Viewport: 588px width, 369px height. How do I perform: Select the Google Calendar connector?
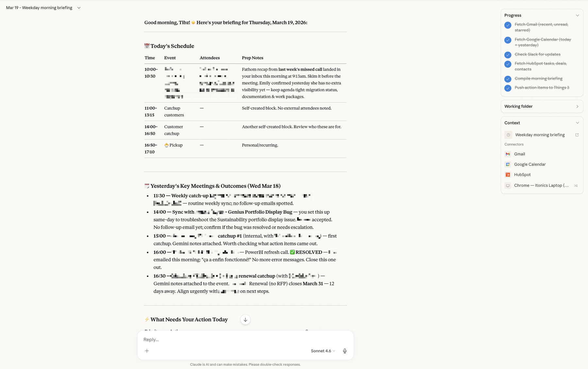click(x=529, y=164)
